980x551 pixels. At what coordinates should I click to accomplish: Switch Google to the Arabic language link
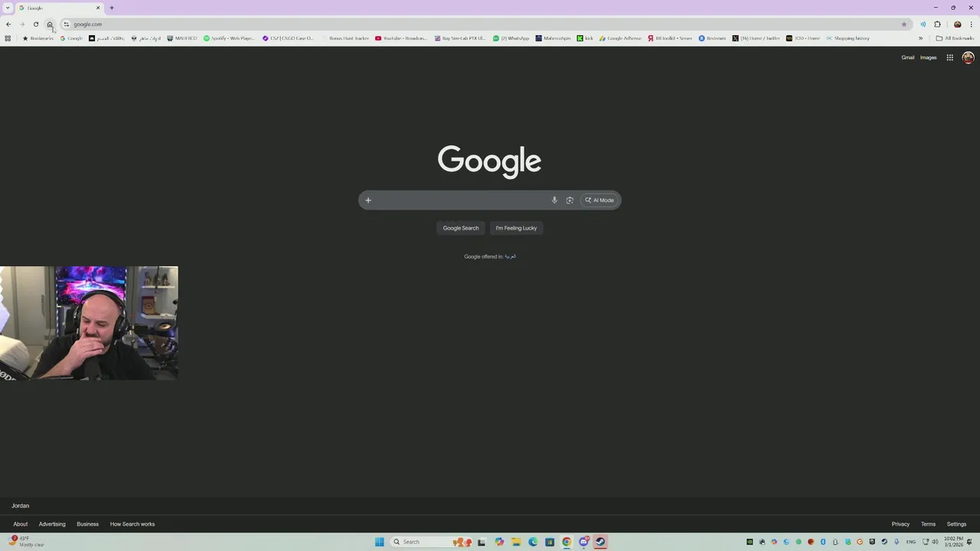(x=510, y=257)
